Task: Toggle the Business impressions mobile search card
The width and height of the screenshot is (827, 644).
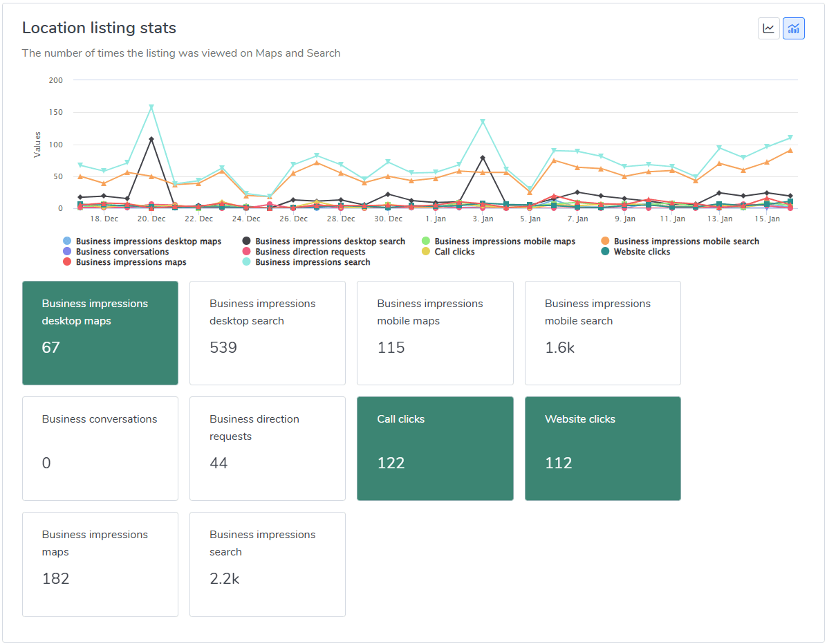Action: 603,333
